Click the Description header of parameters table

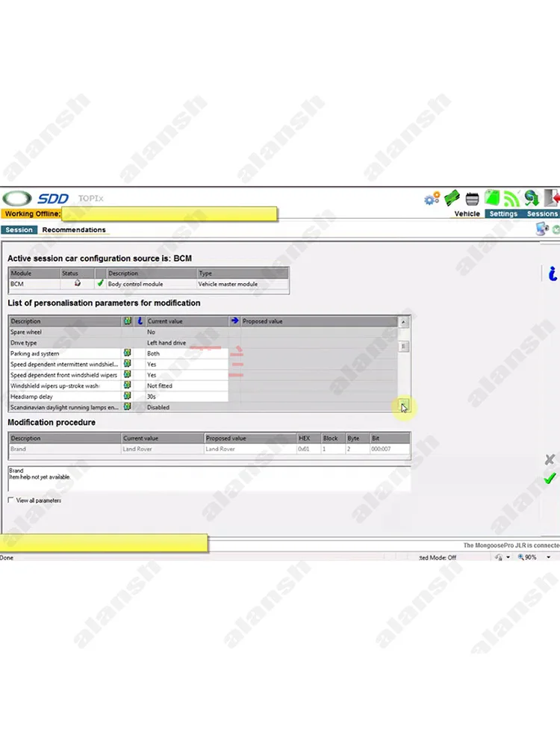tap(65, 321)
